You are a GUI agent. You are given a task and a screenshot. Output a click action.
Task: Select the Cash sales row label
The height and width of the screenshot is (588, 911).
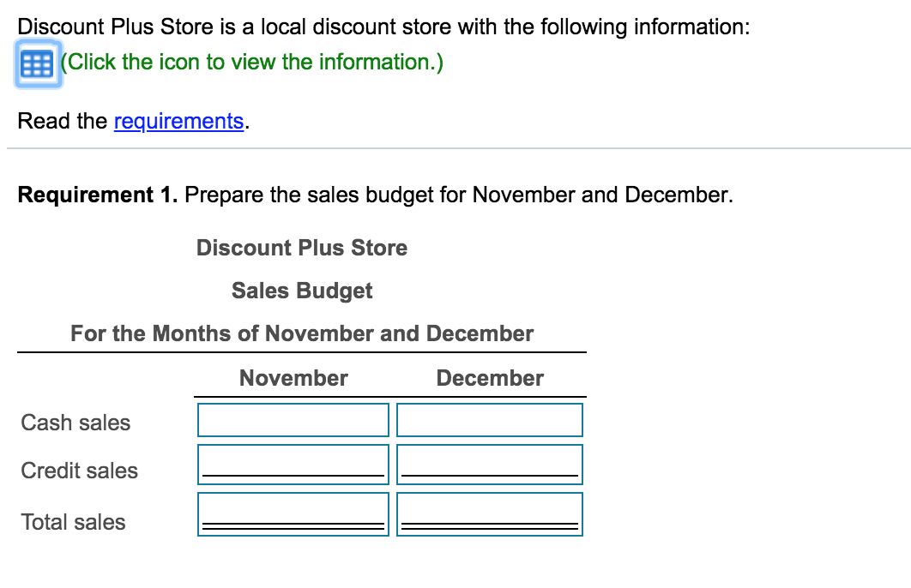pos(75,423)
